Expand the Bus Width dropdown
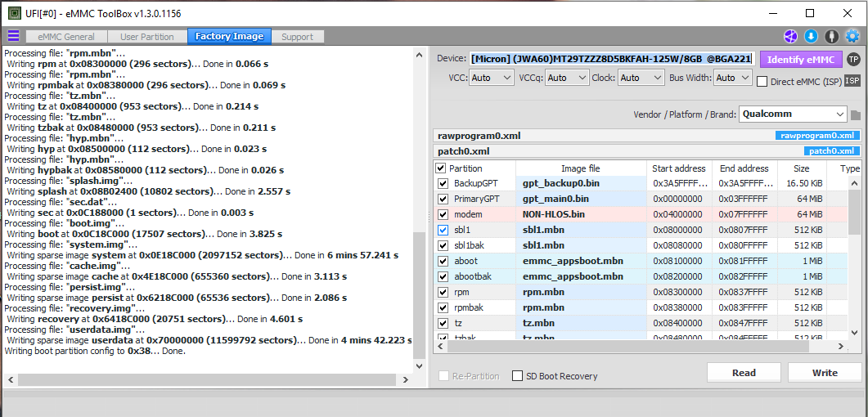The image size is (868, 417). click(x=732, y=78)
